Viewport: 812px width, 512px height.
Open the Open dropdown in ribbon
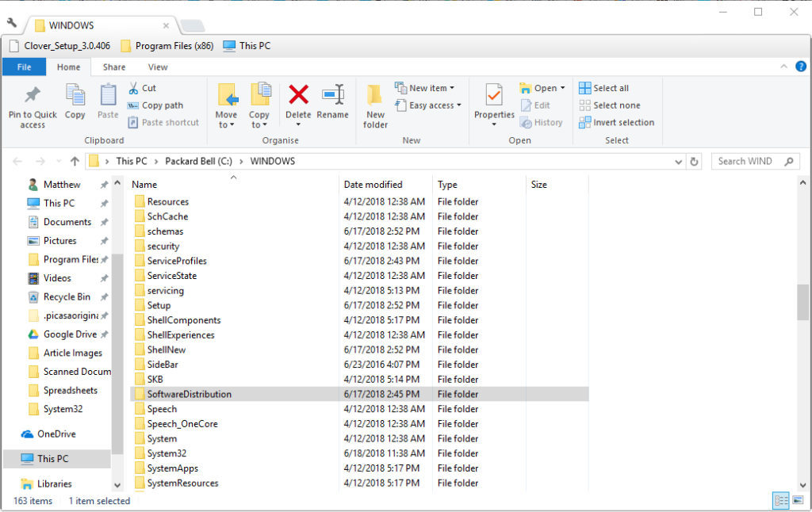pyautogui.click(x=542, y=88)
